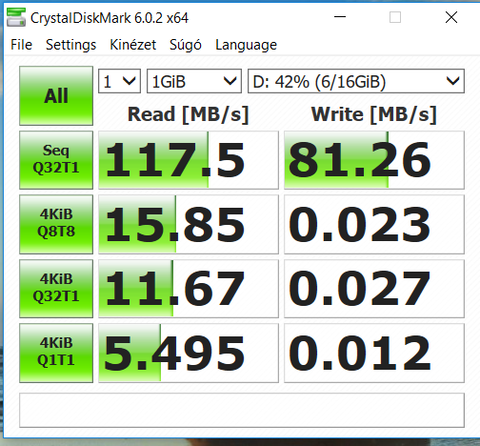This screenshot has width=480, height=446.
Task: Select the 0.027 write result
Action: [374, 289]
